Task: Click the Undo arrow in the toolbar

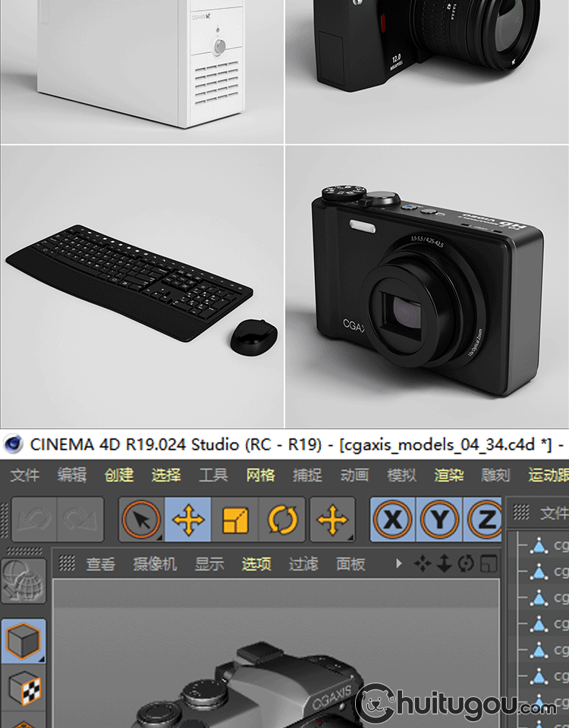Action: click(34, 520)
